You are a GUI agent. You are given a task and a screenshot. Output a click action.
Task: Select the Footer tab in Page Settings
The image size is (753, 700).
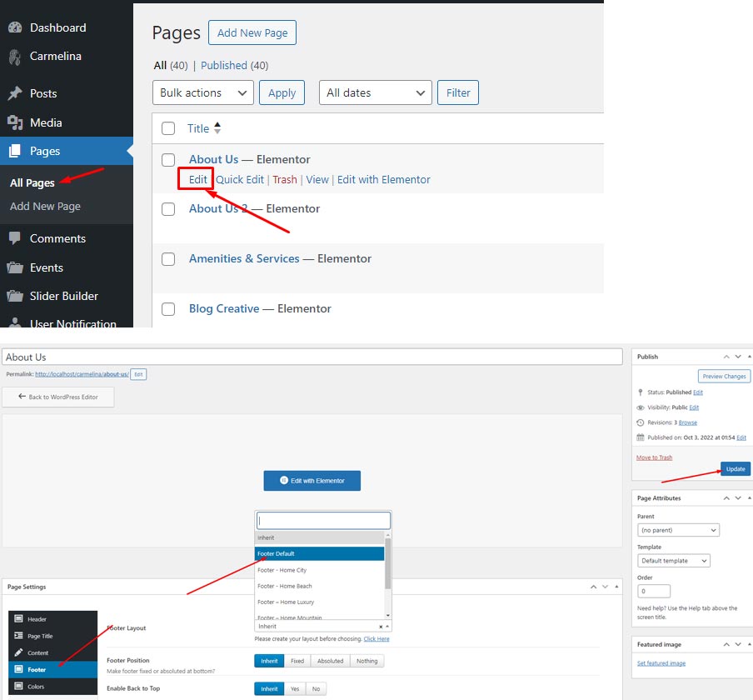[52, 669]
